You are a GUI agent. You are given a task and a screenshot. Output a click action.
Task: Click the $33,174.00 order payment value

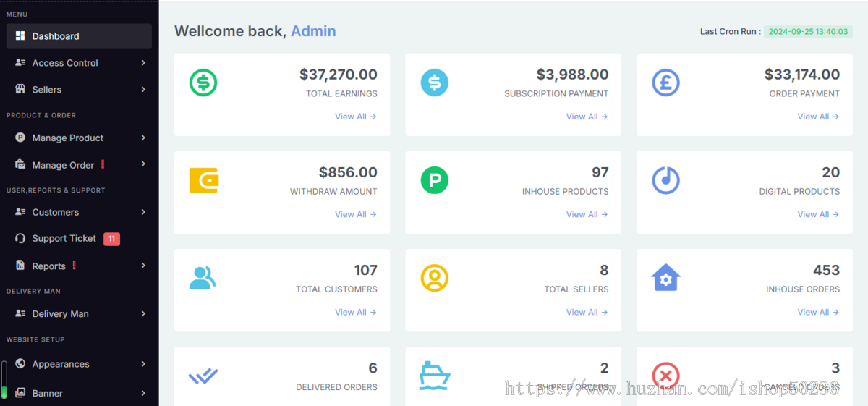pyautogui.click(x=802, y=75)
